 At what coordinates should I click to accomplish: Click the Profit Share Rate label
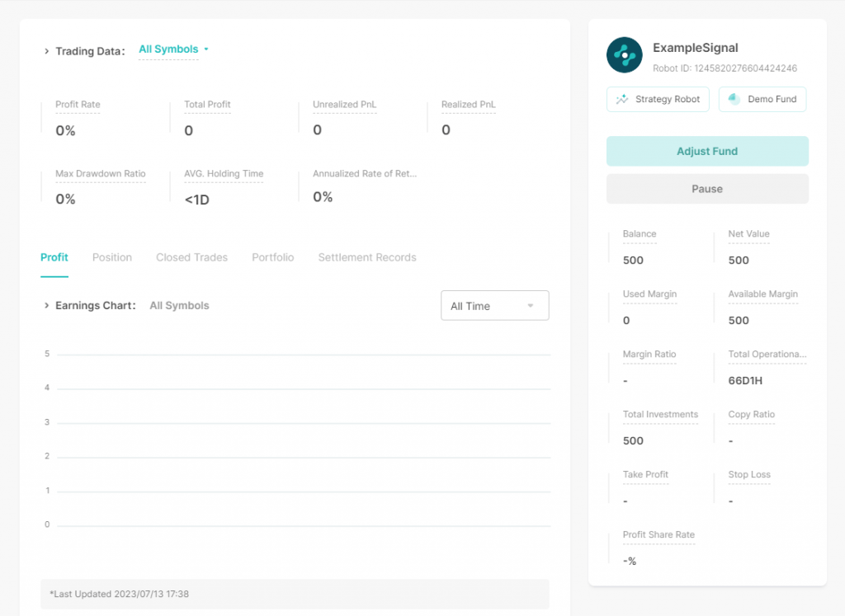click(659, 534)
